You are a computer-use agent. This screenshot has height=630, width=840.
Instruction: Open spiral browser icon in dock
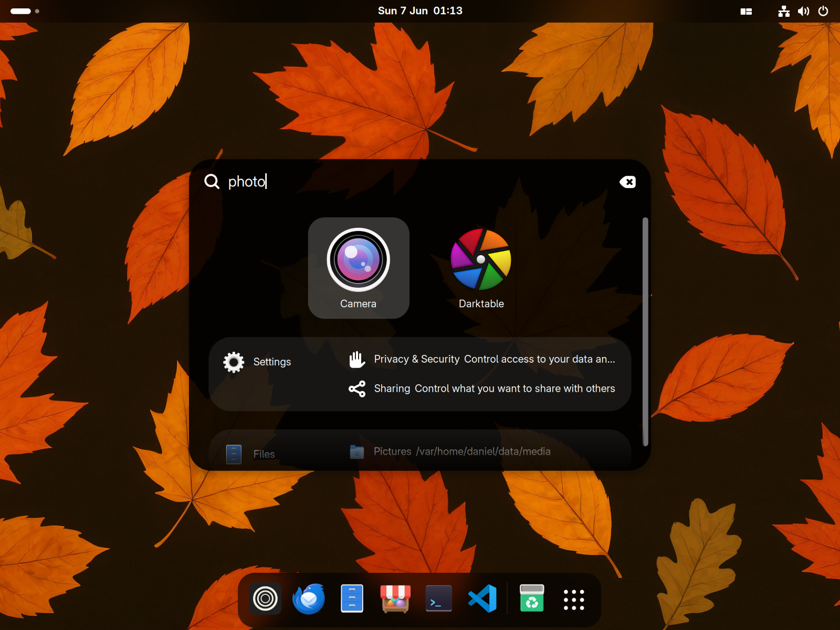tap(265, 598)
